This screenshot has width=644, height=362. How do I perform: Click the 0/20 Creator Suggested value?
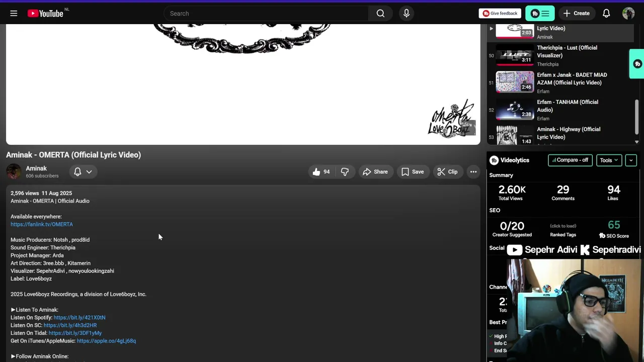coord(512,226)
